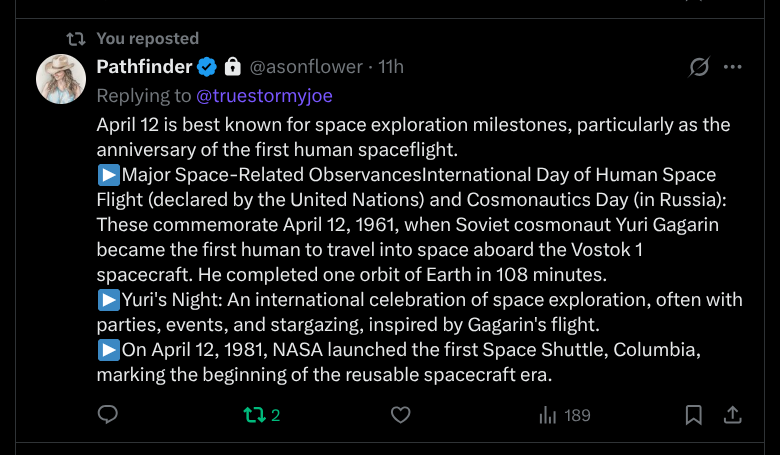Screen dimensions: 780x455
Task: Open the share post options
Action: pos(732,415)
